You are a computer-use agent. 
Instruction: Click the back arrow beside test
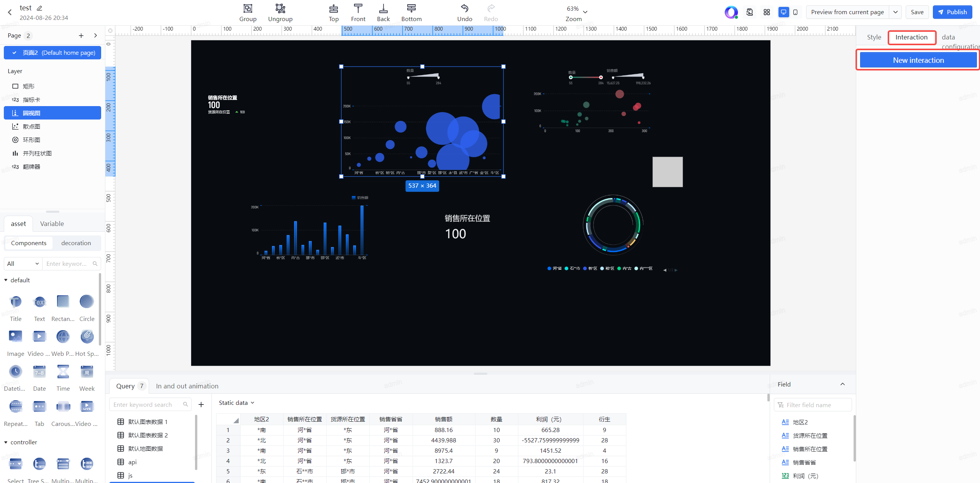pos(10,12)
